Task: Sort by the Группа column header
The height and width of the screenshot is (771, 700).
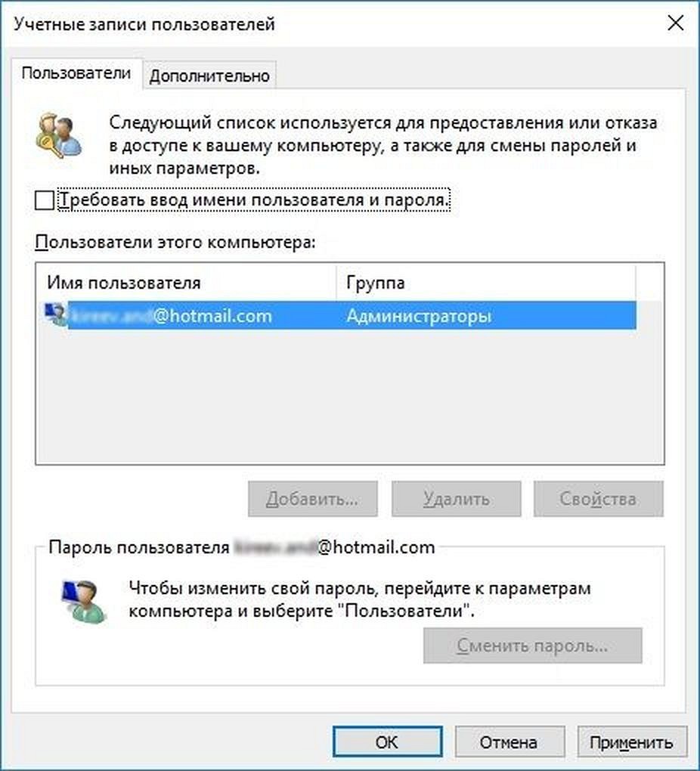Action: click(486, 282)
